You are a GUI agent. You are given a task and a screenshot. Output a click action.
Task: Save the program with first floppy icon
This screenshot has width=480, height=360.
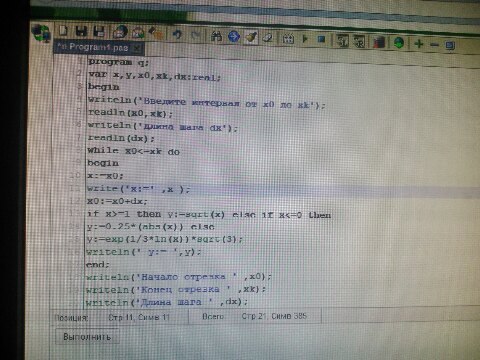coord(81,32)
